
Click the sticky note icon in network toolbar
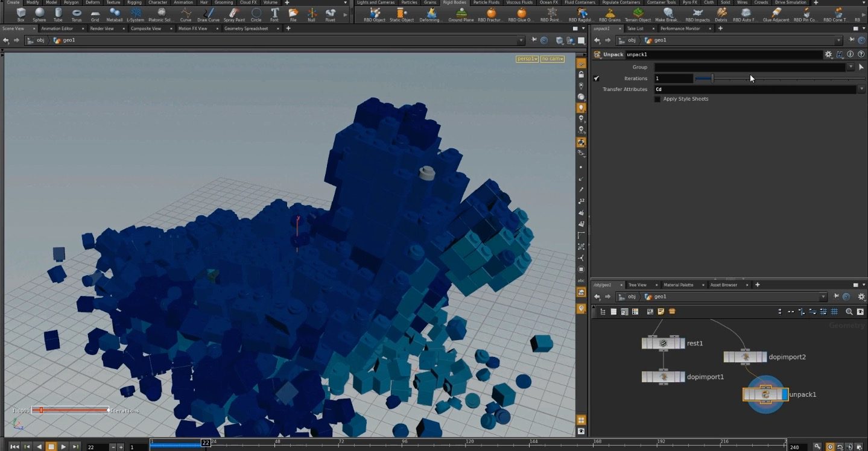click(x=661, y=312)
